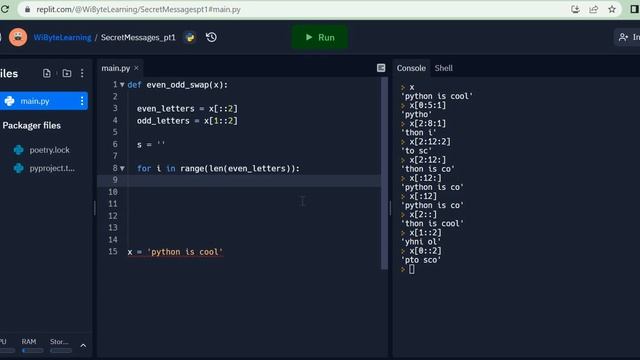Click the lock icon in address bar

click(x=27, y=9)
